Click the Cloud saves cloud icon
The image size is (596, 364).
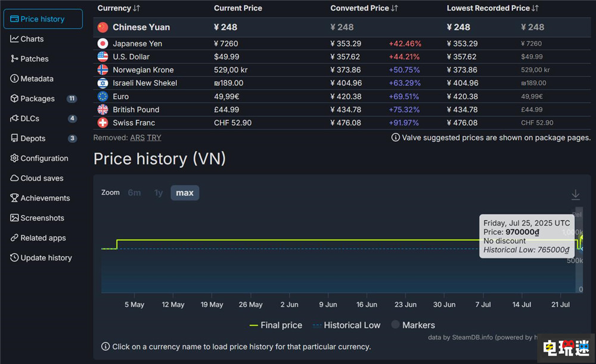point(14,178)
